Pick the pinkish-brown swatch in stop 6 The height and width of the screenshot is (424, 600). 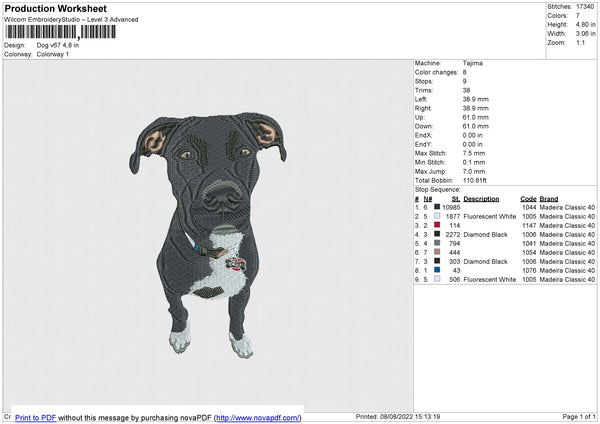[437, 252]
